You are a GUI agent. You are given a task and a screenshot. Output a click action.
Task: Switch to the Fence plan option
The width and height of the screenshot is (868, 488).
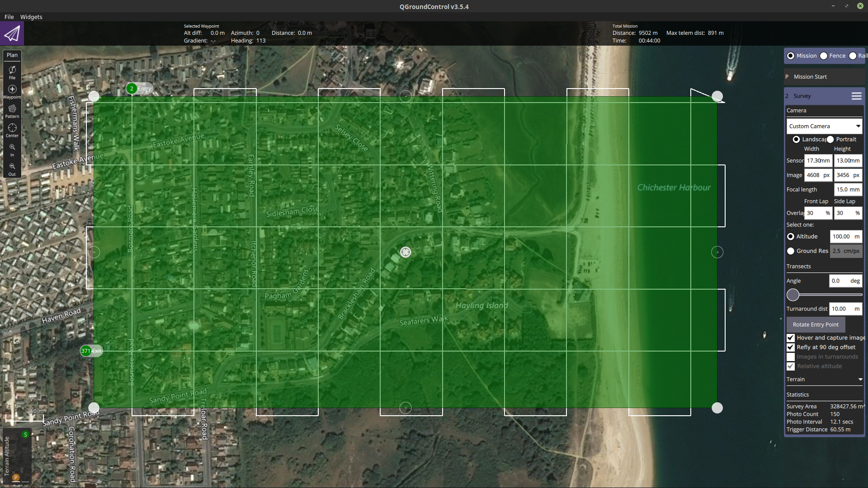click(x=824, y=56)
